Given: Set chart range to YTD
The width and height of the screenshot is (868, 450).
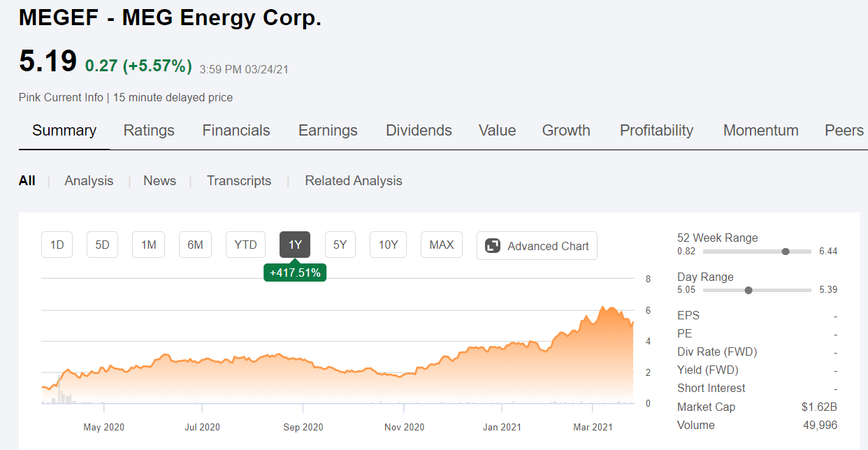Looking at the screenshot, I should click(x=246, y=245).
